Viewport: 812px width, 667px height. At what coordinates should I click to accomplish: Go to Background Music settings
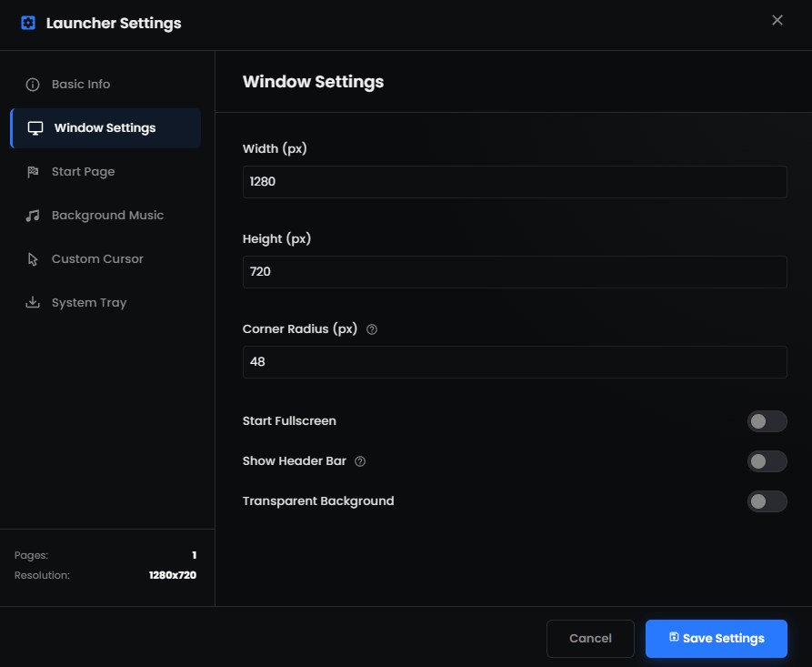tap(107, 216)
